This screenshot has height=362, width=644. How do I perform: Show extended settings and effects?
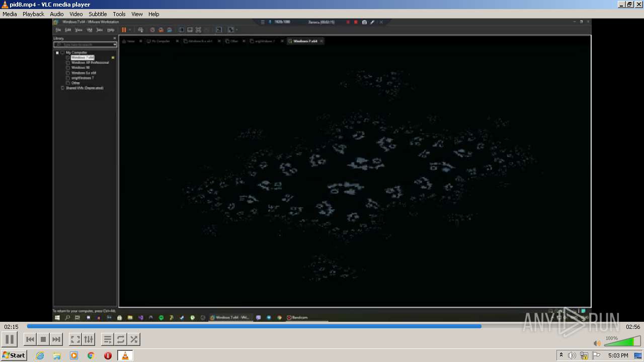(x=89, y=339)
